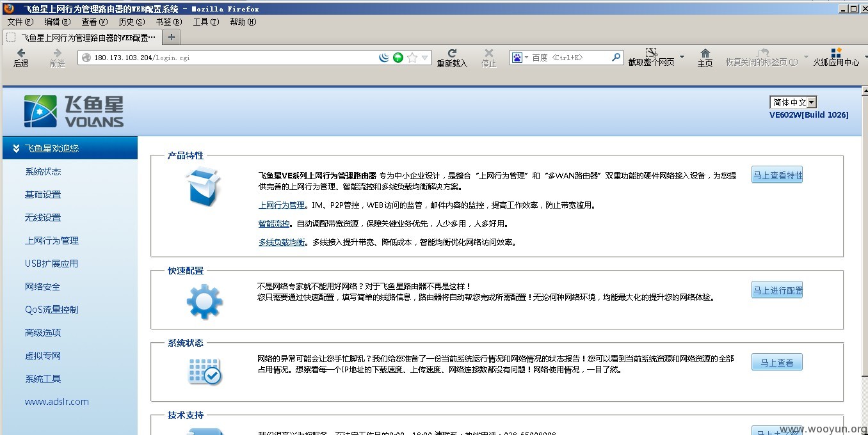868x435 pixels.
Task: Click the capture whole webpage icon
Action: [x=651, y=52]
